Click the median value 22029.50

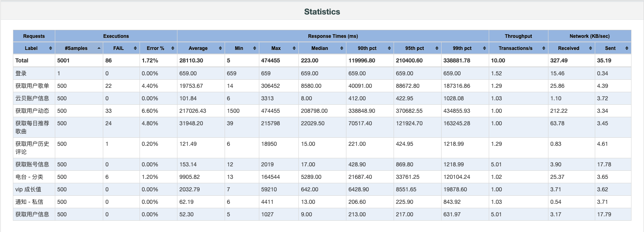pyautogui.click(x=313, y=123)
